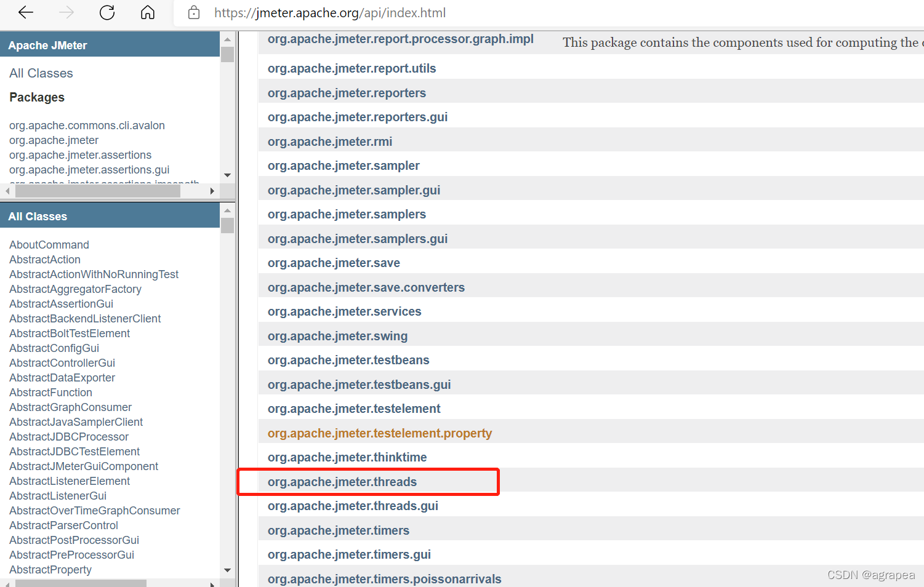Viewport: 924px width, 587px height.
Task: Open org.apache.jmeter.timers package
Action: tap(339, 530)
